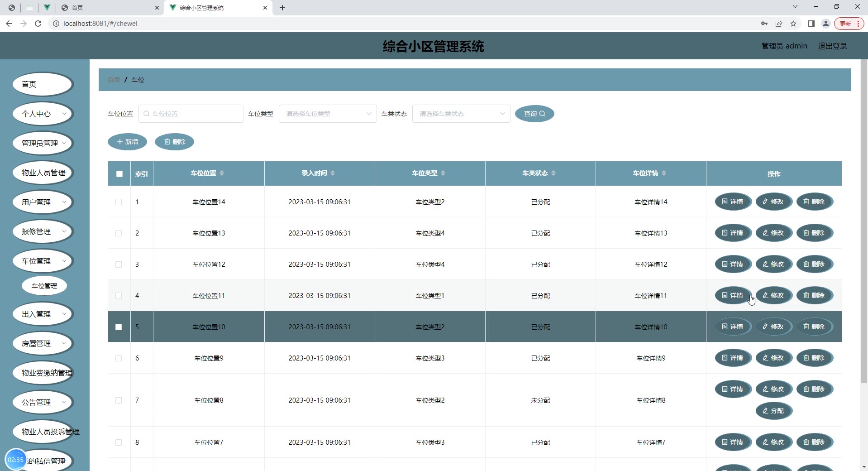This screenshot has height=471, width=868.
Task: Bookmark this page with star icon
Action: click(x=793, y=24)
